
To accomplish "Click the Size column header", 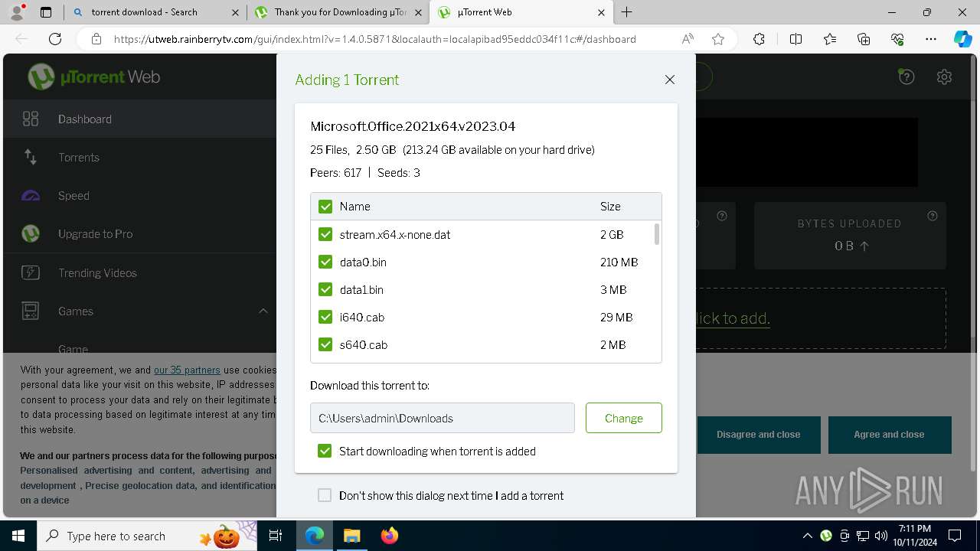I will tap(610, 207).
